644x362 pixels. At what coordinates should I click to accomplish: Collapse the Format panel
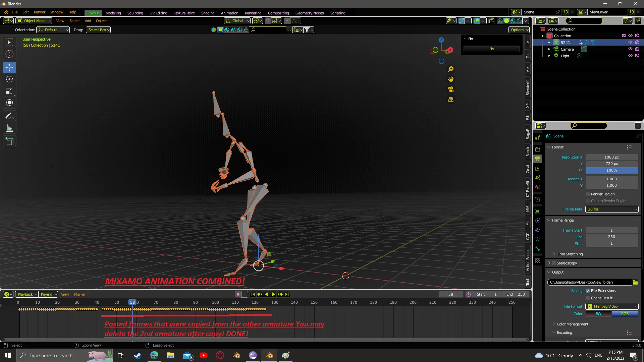coord(549,147)
